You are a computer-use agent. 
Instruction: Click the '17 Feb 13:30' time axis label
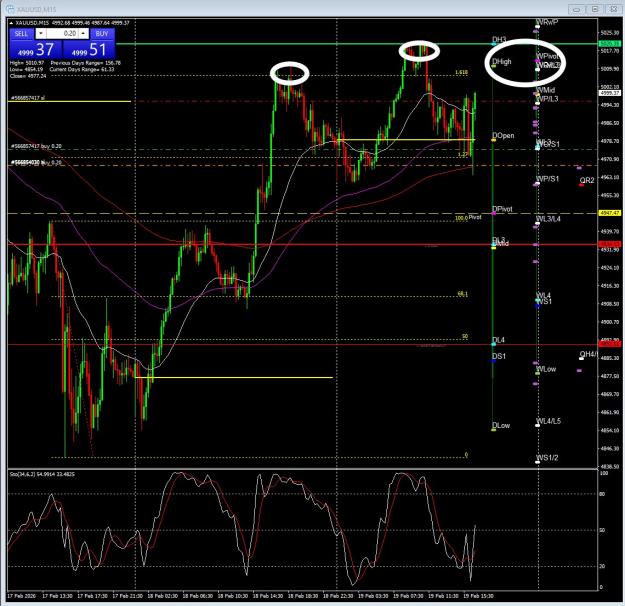[x=57, y=596]
